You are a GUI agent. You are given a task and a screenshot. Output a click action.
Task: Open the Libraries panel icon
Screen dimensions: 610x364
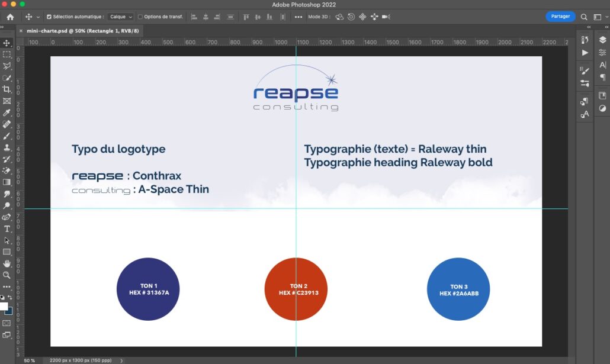(x=603, y=96)
